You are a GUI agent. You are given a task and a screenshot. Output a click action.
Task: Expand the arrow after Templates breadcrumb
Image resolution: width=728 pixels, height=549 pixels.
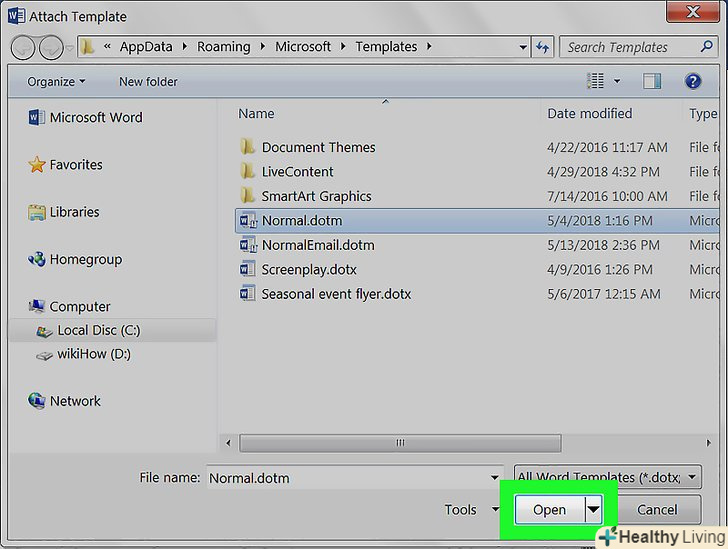(429, 46)
